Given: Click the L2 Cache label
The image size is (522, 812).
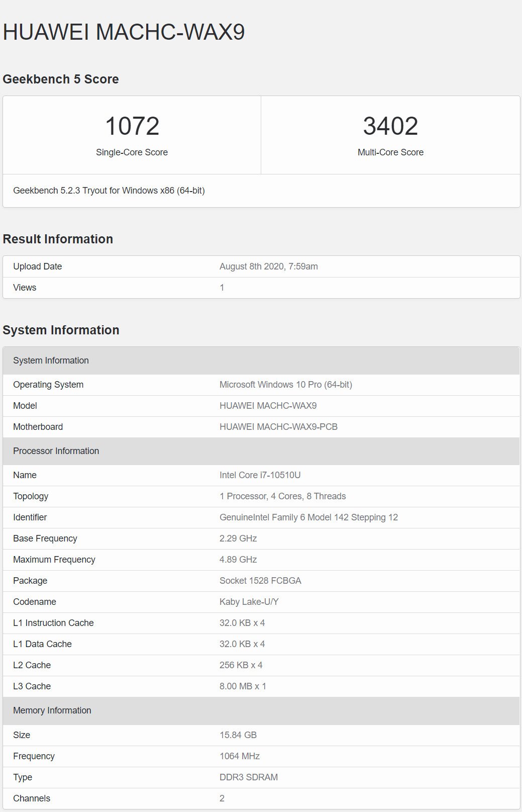Looking at the screenshot, I should click(32, 665).
